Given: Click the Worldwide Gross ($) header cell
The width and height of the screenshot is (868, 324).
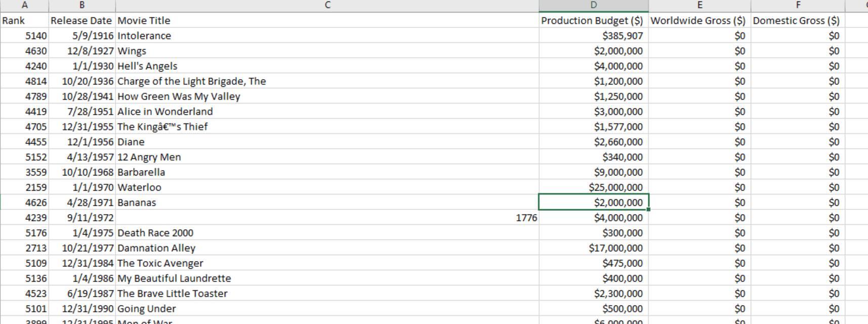Looking at the screenshot, I should click(x=699, y=20).
